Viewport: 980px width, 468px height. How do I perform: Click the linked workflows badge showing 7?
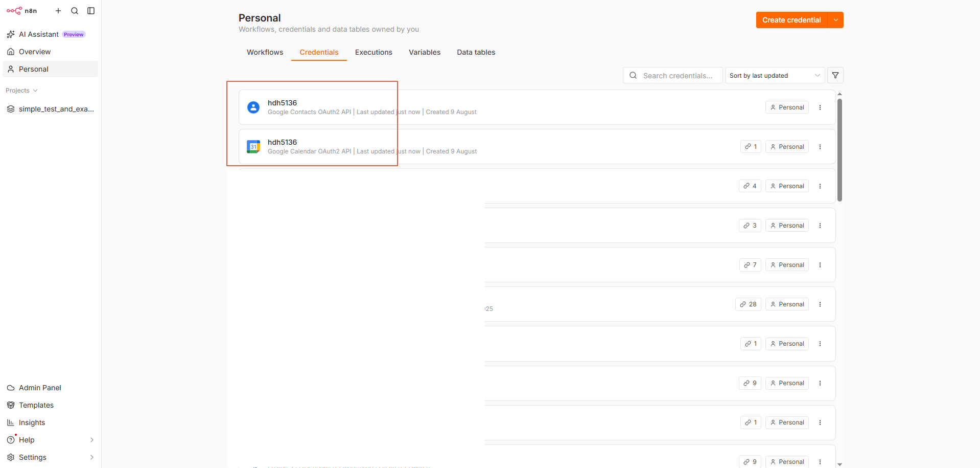(x=750, y=265)
